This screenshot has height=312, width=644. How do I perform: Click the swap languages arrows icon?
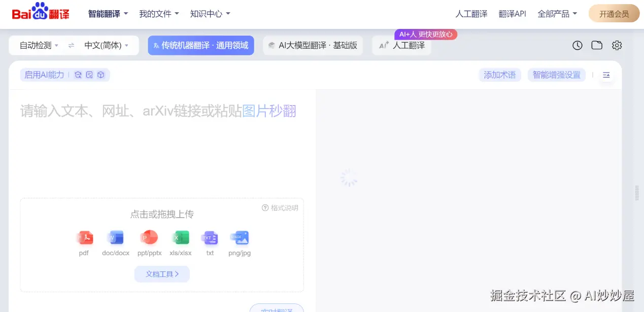[x=70, y=45]
